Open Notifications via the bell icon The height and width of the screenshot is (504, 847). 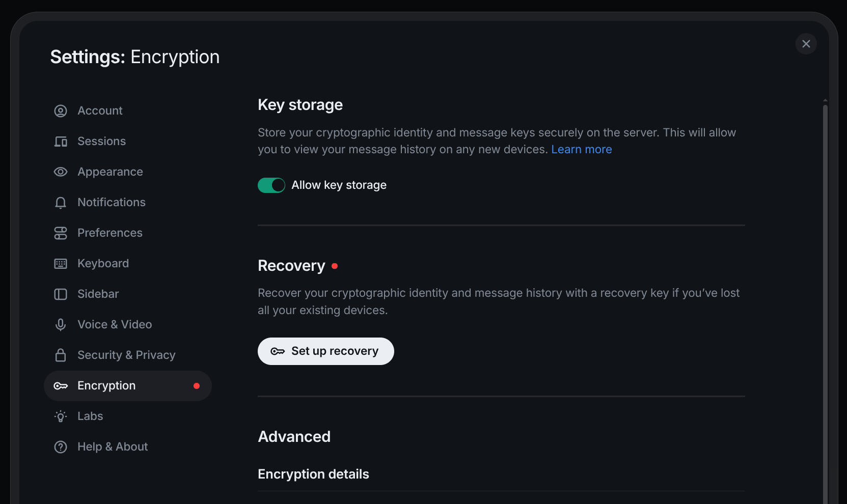[61, 202]
